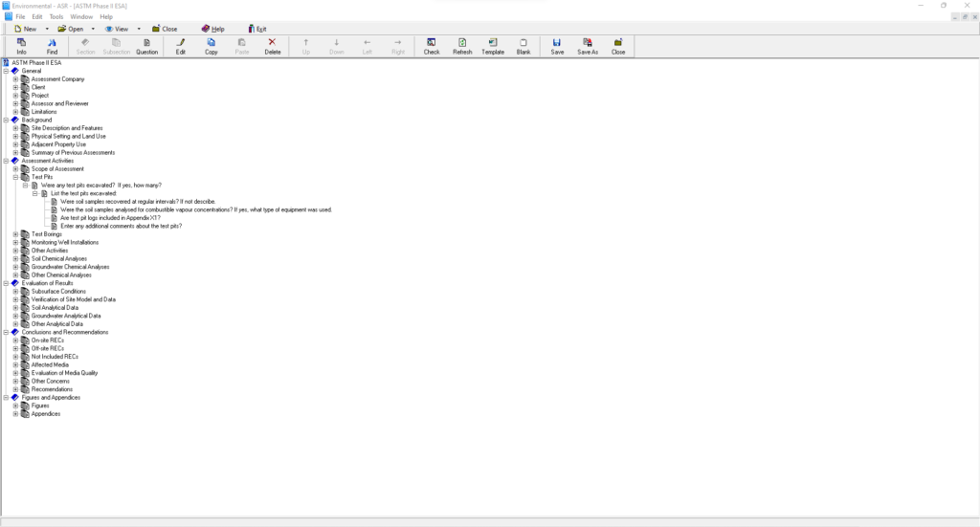Image resolution: width=980 pixels, height=527 pixels.
Task: Expand the Test Borings tree node
Action: [15, 234]
